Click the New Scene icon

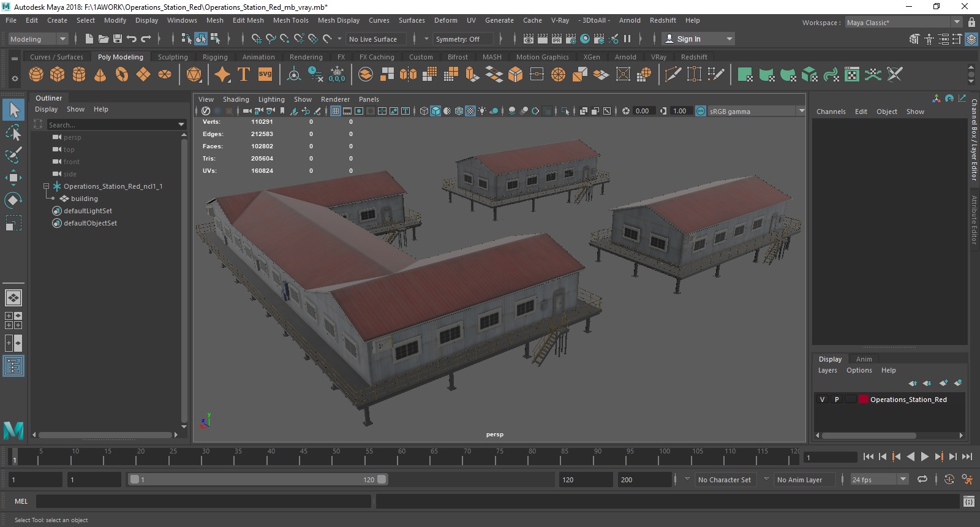click(x=89, y=39)
